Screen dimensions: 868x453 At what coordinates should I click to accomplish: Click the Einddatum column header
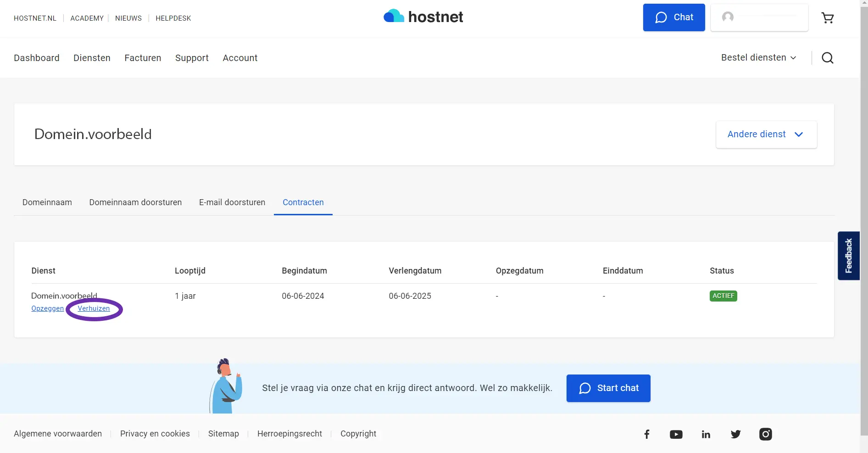tap(623, 271)
